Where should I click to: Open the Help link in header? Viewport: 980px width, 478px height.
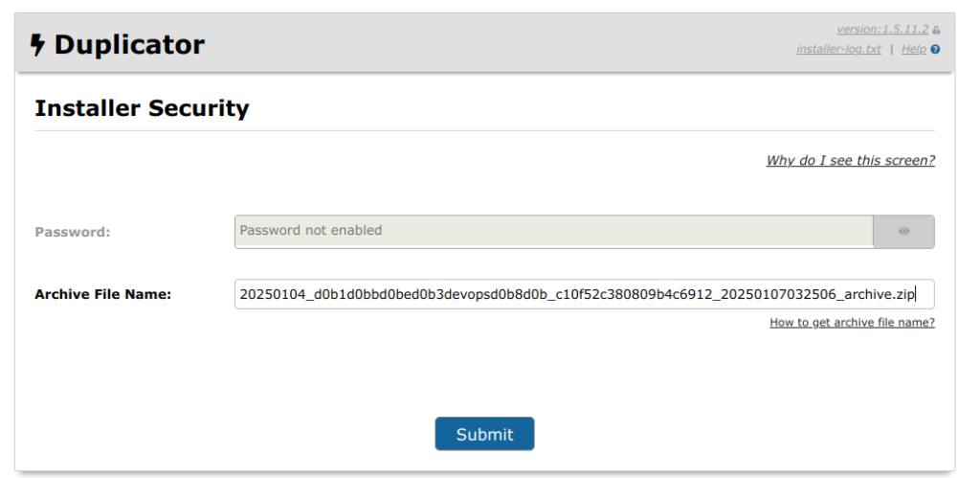pos(913,49)
